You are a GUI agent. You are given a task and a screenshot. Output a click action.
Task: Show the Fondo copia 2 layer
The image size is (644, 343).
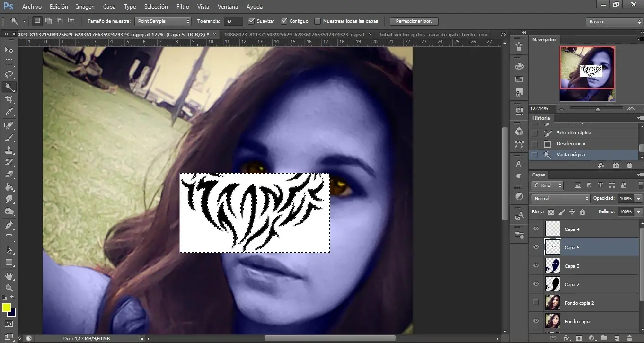click(536, 303)
